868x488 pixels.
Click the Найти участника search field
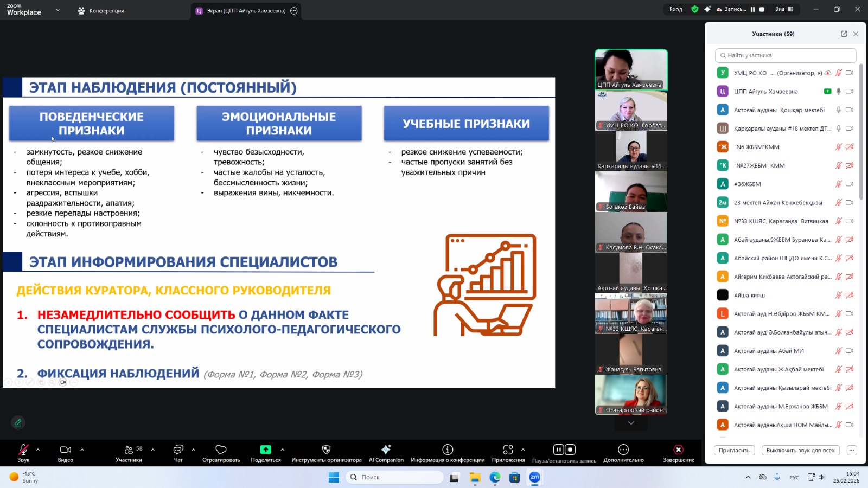(786, 55)
